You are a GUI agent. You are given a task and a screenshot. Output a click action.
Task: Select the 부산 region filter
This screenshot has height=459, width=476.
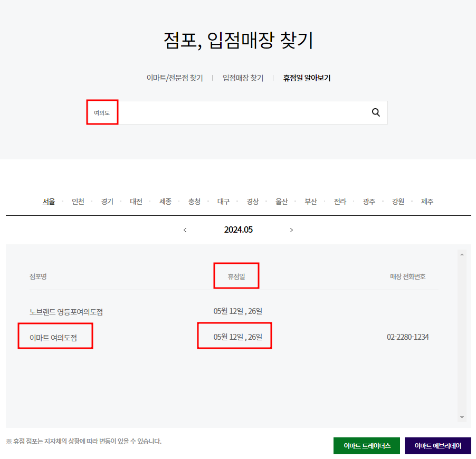[310, 201]
